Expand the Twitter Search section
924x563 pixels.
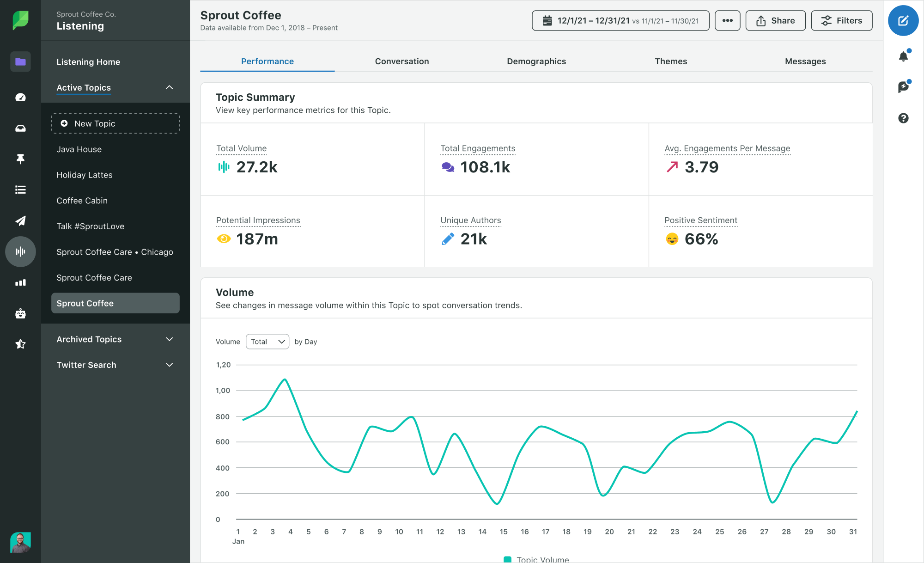point(169,365)
